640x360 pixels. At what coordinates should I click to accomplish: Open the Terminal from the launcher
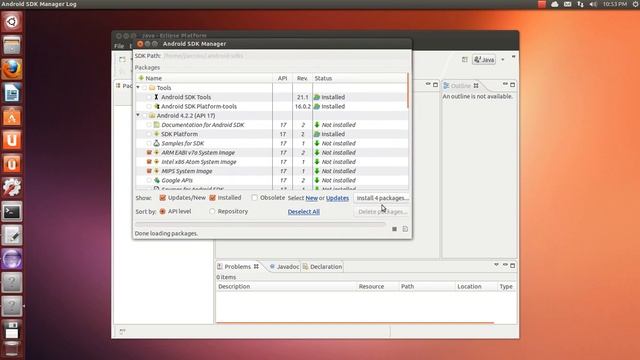pyautogui.click(x=11, y=211)
